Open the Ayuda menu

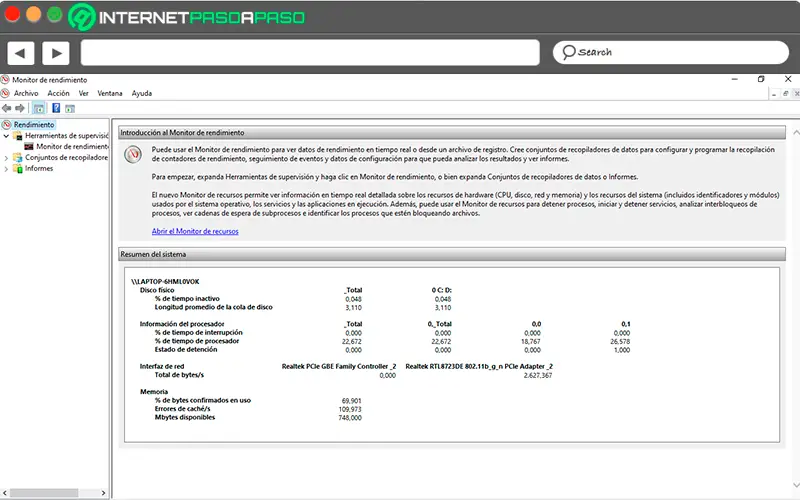142,93
